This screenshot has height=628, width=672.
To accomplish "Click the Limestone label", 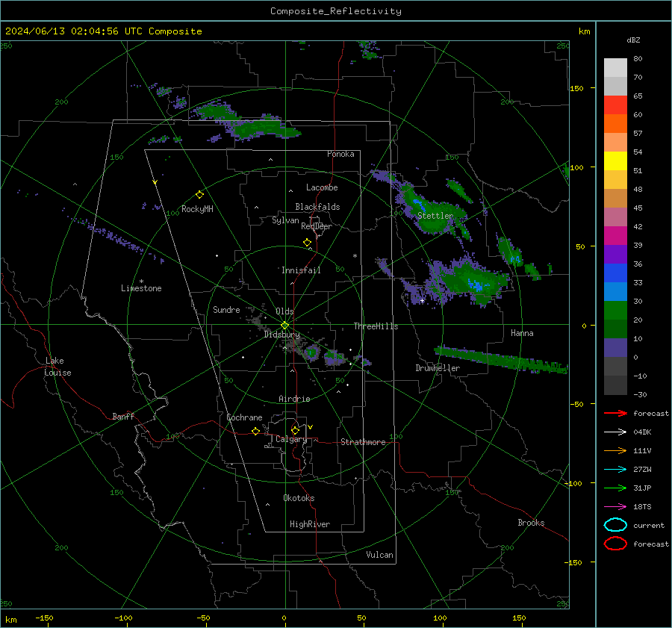I will click(x=141, y=288).
